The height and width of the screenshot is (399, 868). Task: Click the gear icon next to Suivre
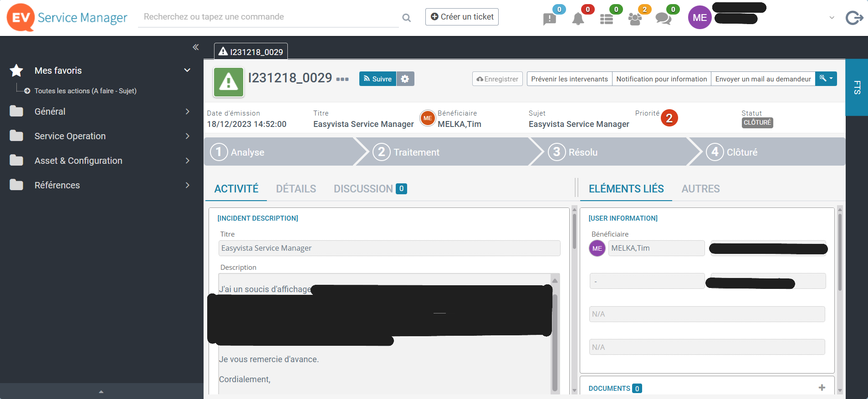(x=405, y=79)
